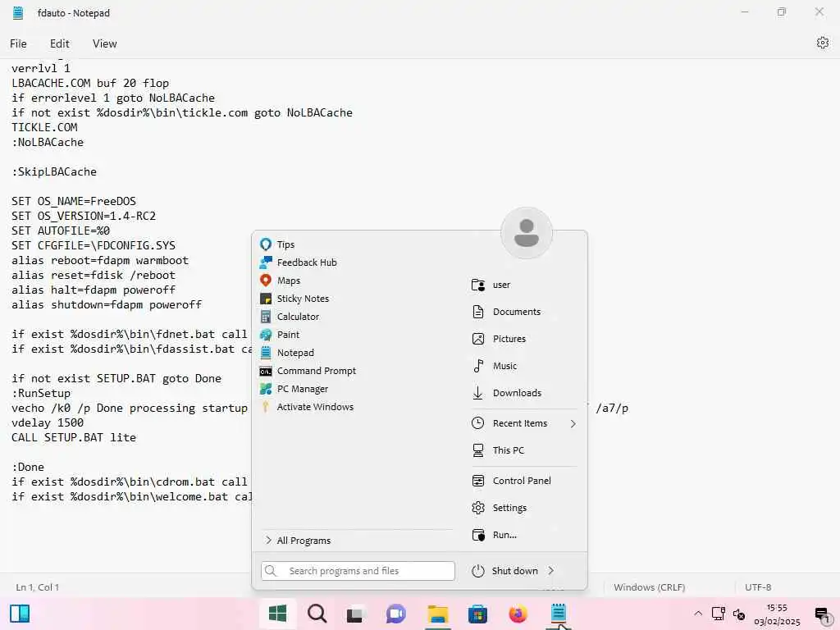Open the chat app on taskbar
840x630 pixels.
(x=396, y=614)
